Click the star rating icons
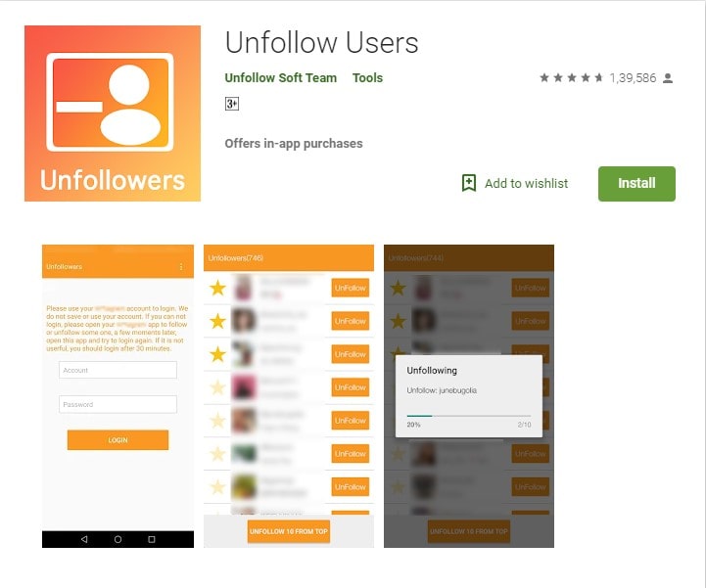 [572, 78]
